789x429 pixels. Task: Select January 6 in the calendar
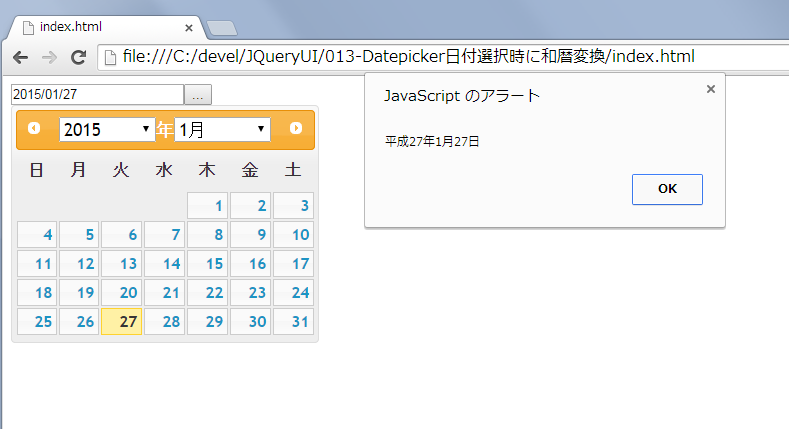(x=122, y=234)
